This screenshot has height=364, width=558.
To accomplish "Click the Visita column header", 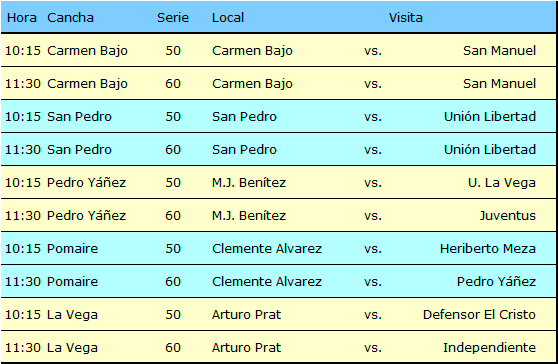I will pos(405,17).
